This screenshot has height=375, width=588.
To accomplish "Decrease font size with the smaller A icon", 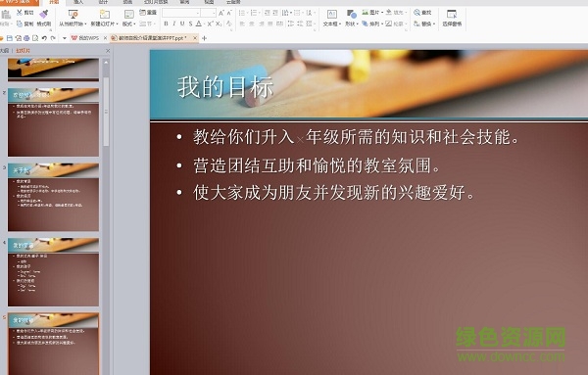I will click(229, 13).
